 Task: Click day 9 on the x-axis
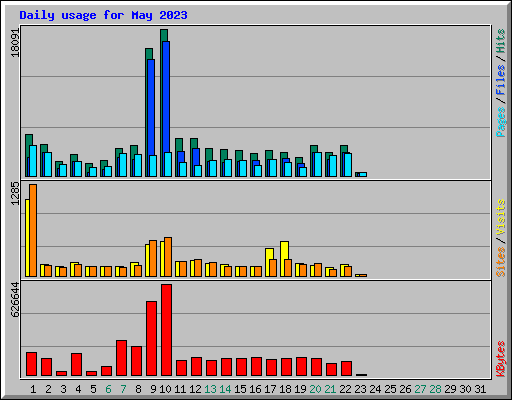tap(153, 389)
